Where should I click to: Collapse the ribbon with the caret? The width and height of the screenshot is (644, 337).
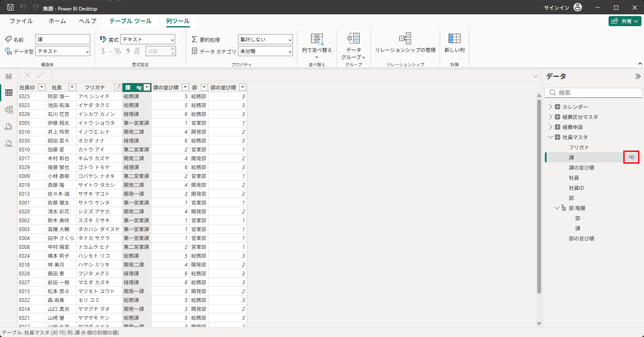(640, 64)
